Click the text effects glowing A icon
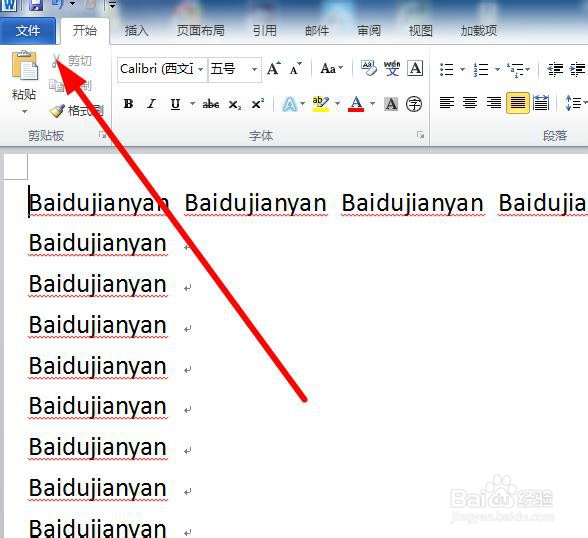This screenshot has width=588, height=538. point(290,104)
